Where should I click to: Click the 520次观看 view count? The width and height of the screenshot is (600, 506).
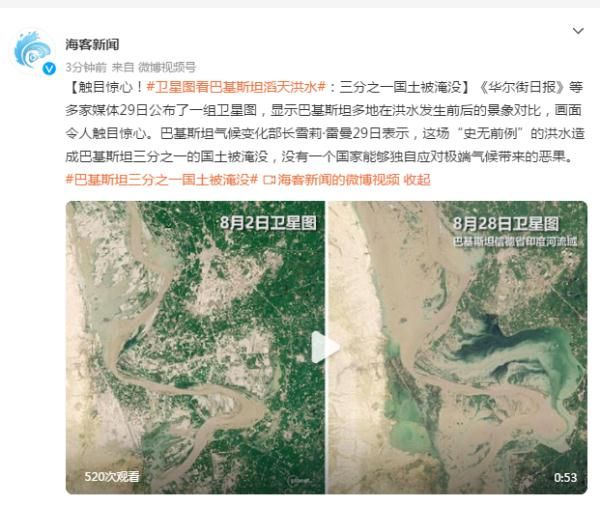[112, 477]
